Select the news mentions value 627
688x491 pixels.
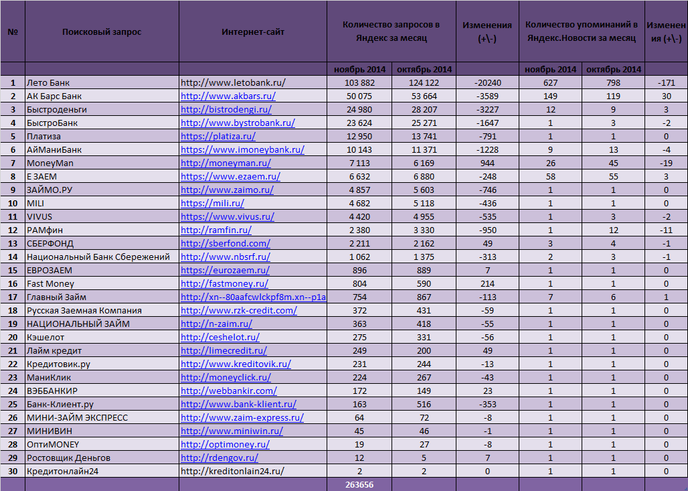(x=550, y=82)
